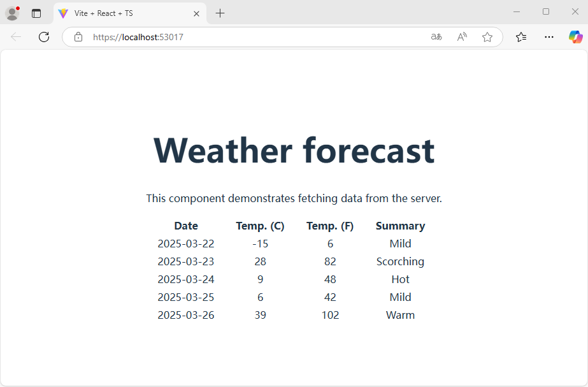Image resolution: width=588 pixels, height=387 pixels.
Task: Open the browser profile icon
Action: tap(12, 13)
